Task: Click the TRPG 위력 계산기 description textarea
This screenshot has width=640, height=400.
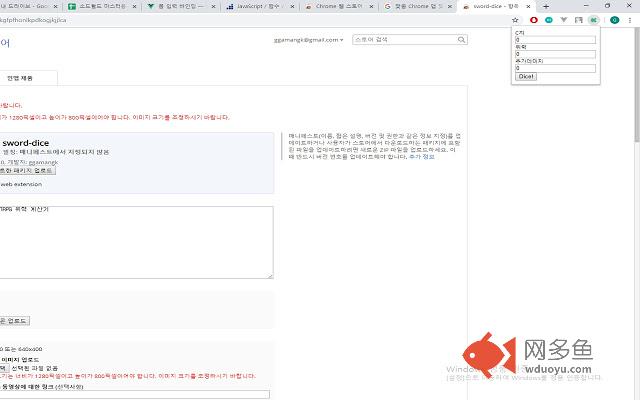Action: tap(136, 242)
